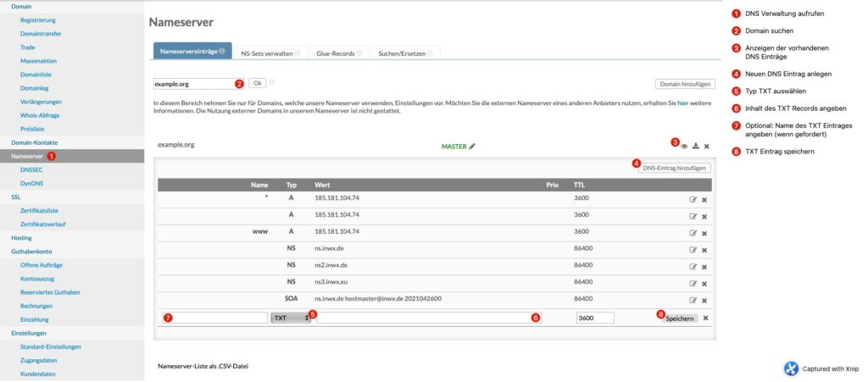The image size is (868, 382).
Task: Delete the SOA record entry
Action: point(704,300)
